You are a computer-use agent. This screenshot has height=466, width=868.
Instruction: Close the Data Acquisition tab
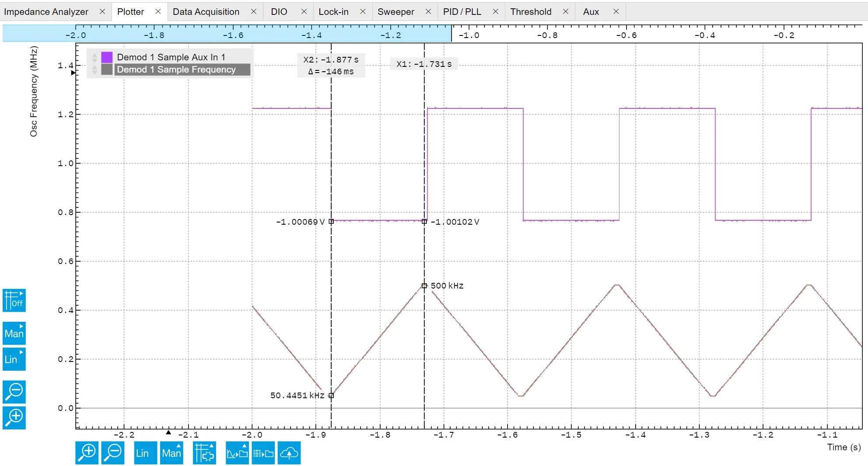[x=253, y=11]
